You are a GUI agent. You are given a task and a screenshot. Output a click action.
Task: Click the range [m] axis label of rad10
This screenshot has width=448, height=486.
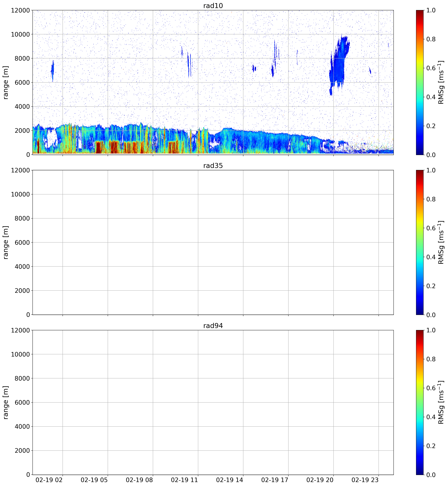tap(6, 82)
